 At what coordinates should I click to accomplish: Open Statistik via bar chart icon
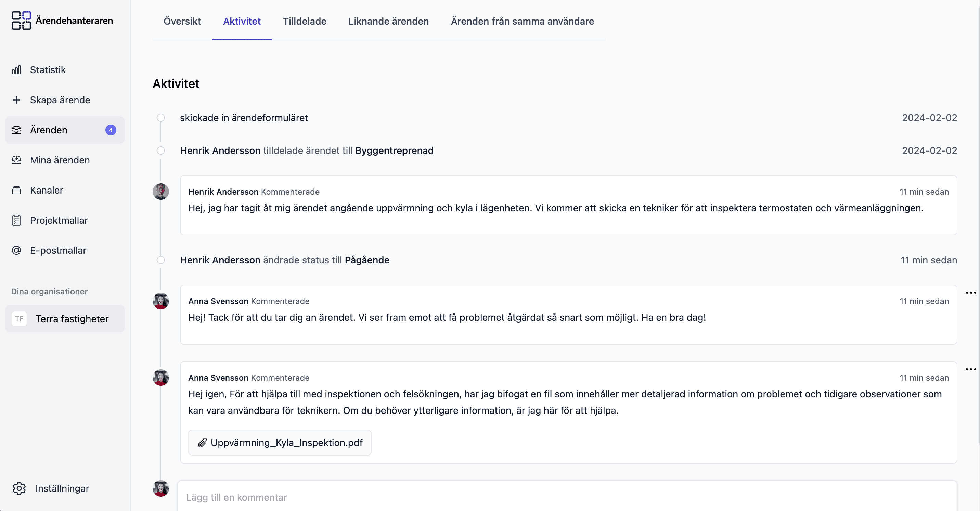point(16,70)
